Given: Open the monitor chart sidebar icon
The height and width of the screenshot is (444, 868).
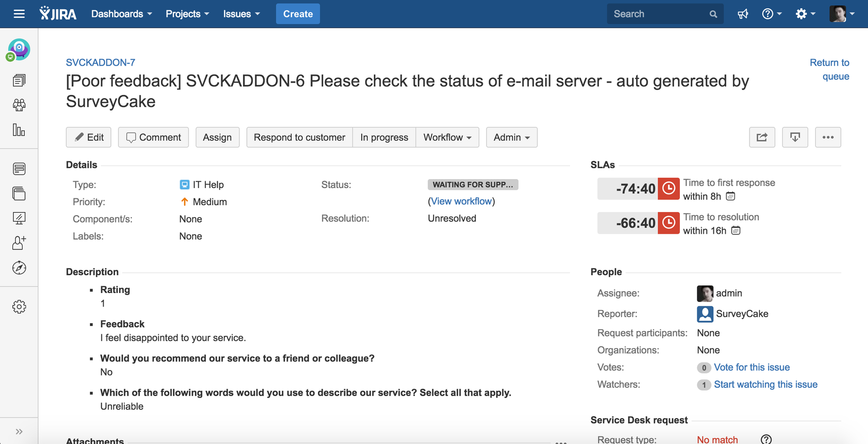Looking at the screenshot, I should (x=19, y=218).
